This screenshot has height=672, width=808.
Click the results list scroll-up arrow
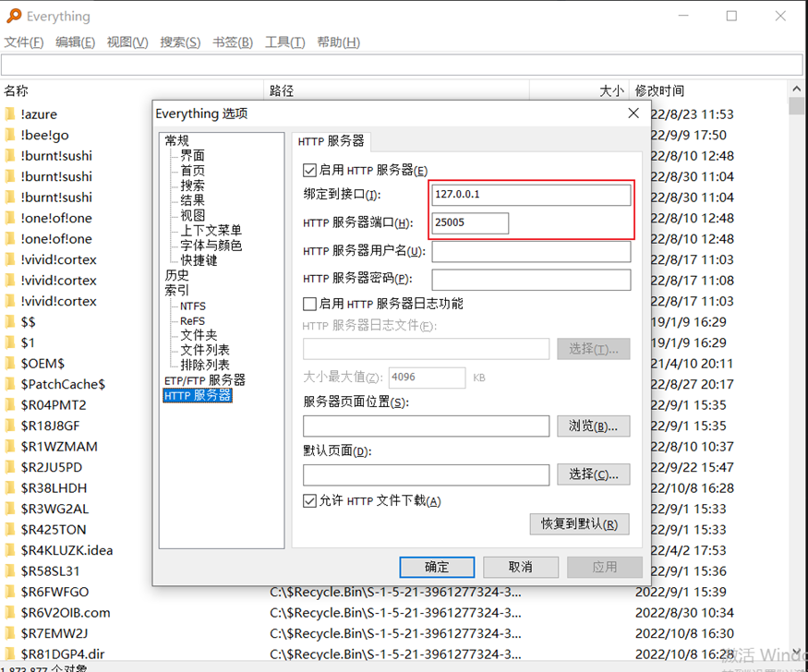[x=797, y=90]
